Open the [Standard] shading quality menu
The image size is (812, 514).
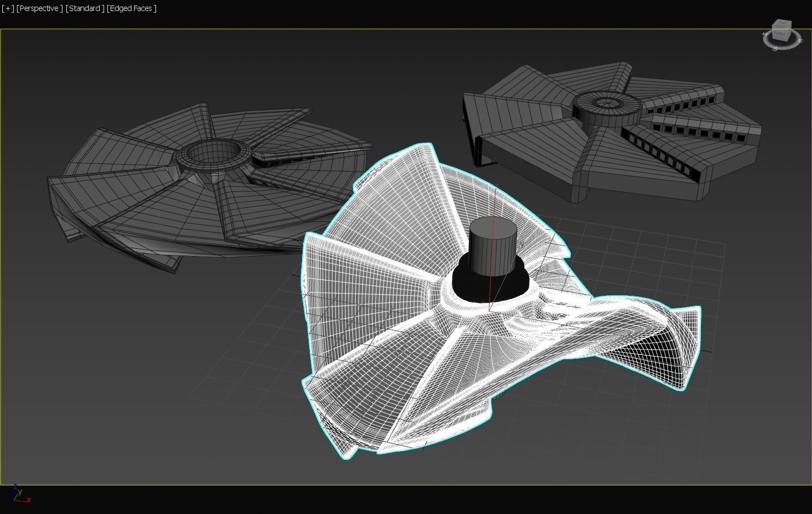click(x=85, y=8)
